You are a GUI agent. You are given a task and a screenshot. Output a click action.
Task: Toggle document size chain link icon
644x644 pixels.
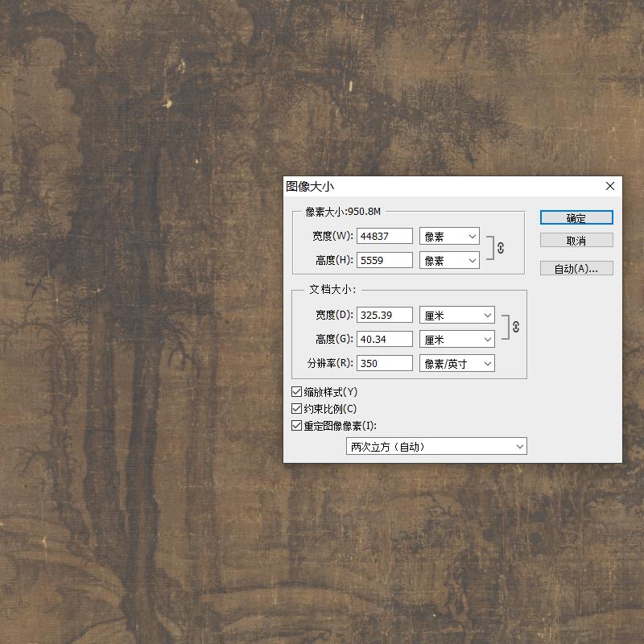516,327
